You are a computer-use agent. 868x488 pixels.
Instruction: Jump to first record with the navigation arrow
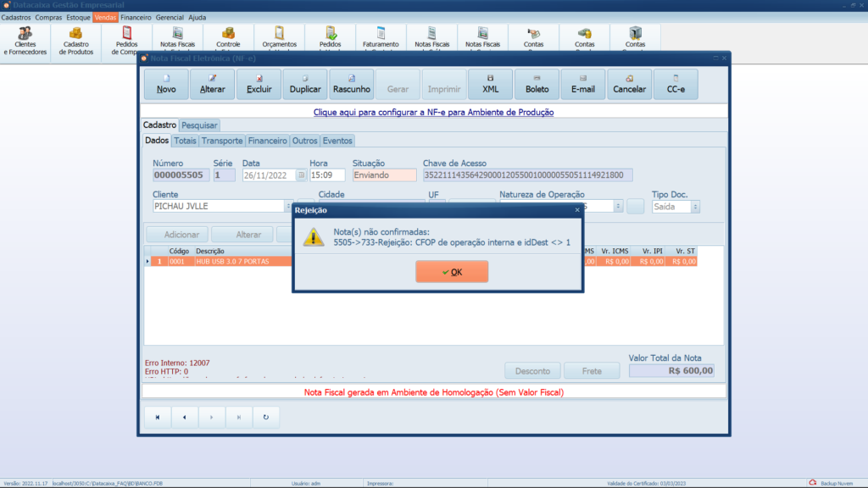tap(157, 417)
